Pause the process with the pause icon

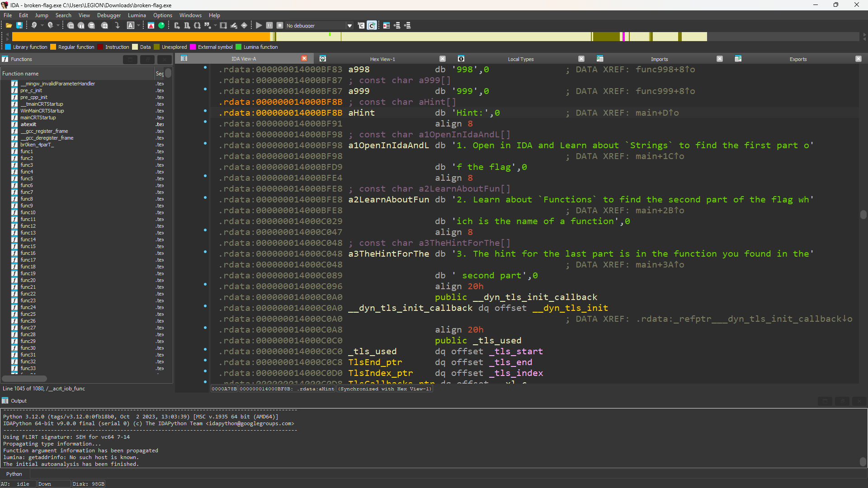[x=269, y=26]
